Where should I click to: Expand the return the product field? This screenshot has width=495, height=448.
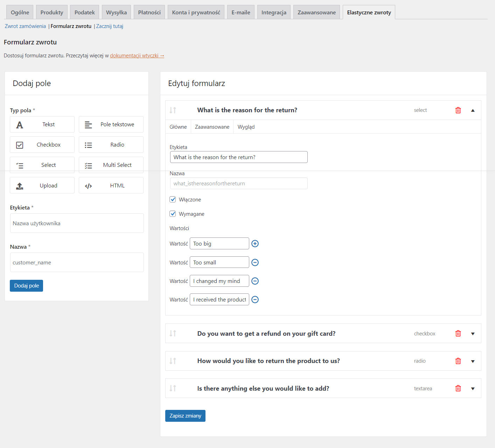coord(473,361)
